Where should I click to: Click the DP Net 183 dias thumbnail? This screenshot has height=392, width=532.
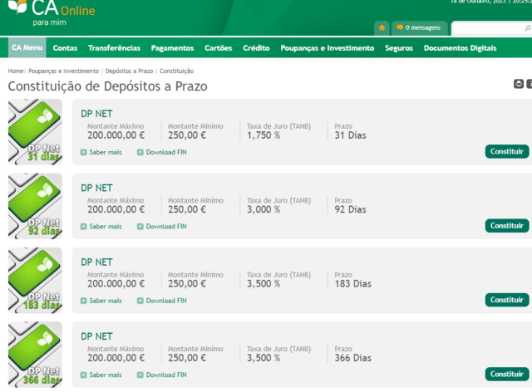click(x=35, y=281)
